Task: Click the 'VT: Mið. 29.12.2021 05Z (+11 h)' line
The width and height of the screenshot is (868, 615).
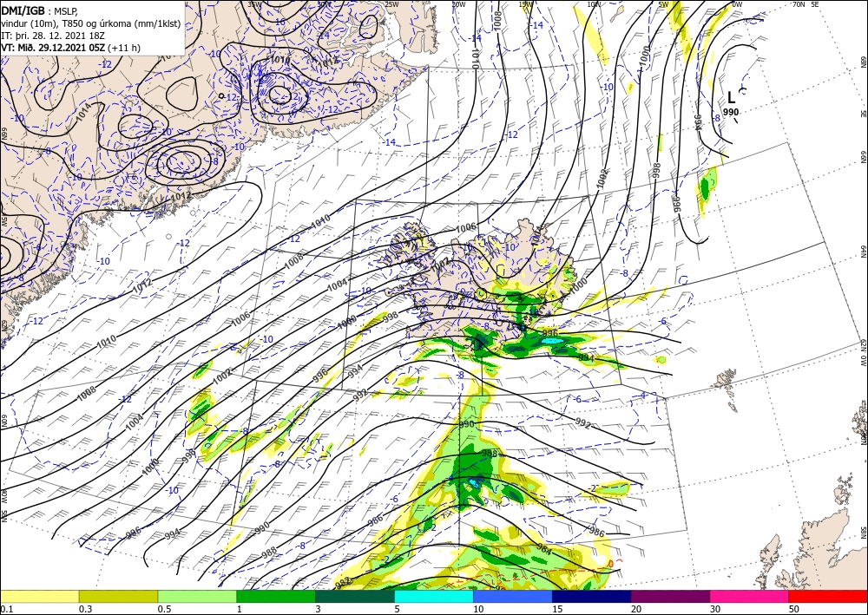Action: pyautogui.click(x=71, y=48)
